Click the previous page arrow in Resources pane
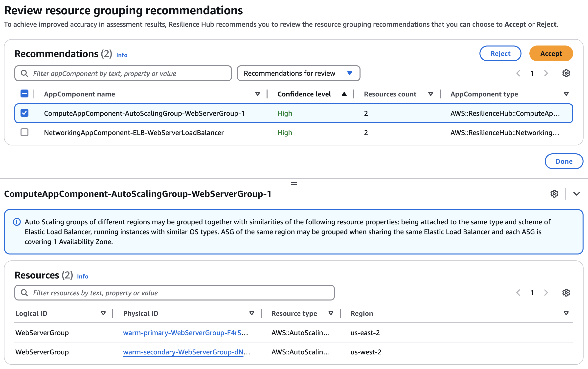The height and width of the screenshot is (369, 588). [518, 293]
